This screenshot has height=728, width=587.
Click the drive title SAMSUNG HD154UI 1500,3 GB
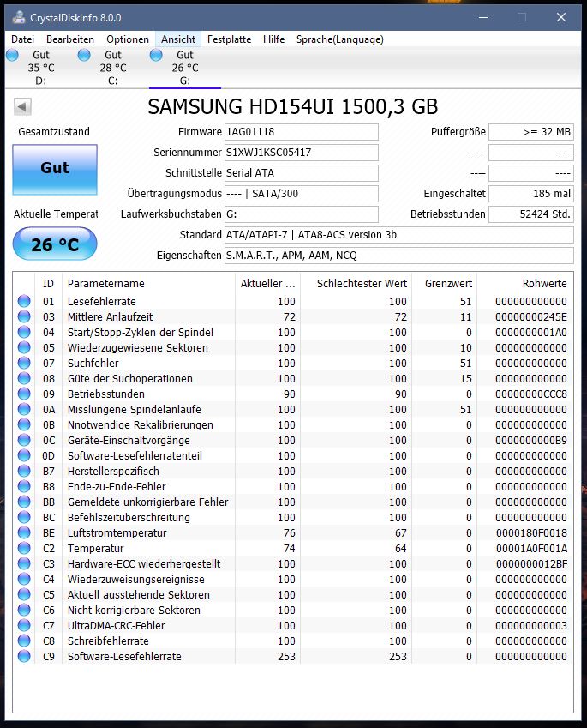293,107
